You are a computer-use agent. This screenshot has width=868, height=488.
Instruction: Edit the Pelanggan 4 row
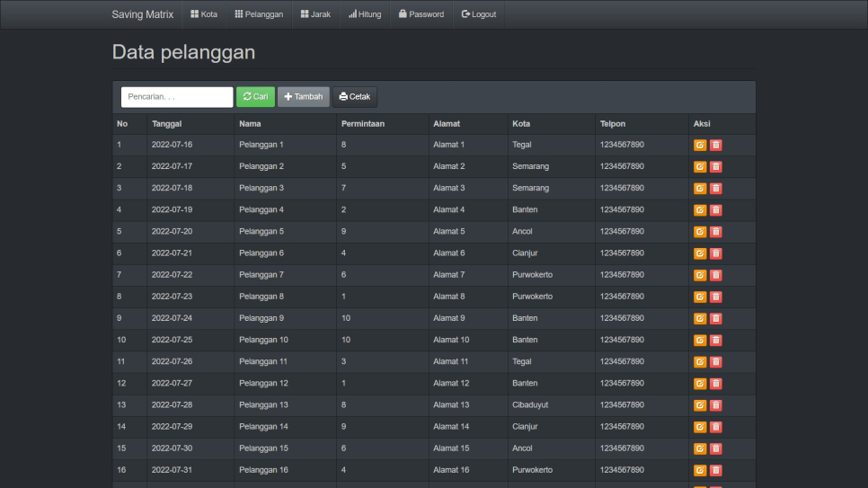700,210
